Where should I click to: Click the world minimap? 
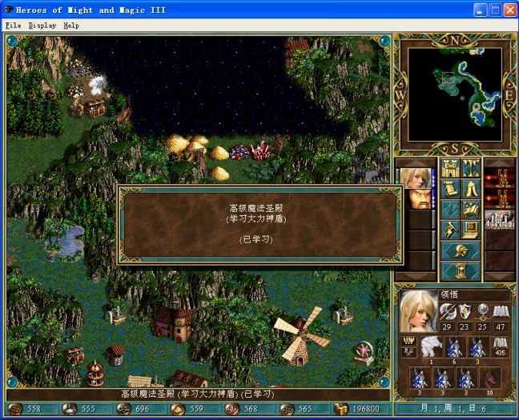point(454,94)
